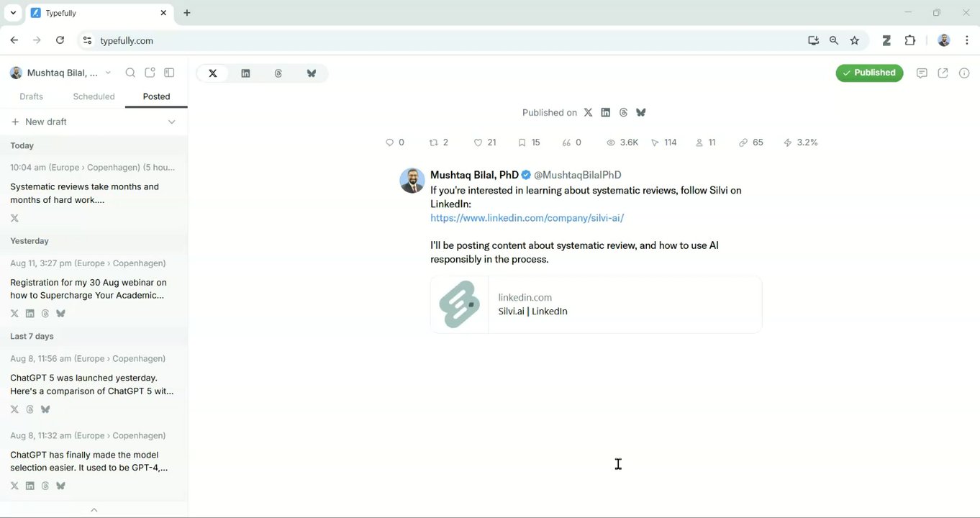This screenshot has height=518, width=980.
Task: Reload the Typefully page
Action: coord(60,40)
